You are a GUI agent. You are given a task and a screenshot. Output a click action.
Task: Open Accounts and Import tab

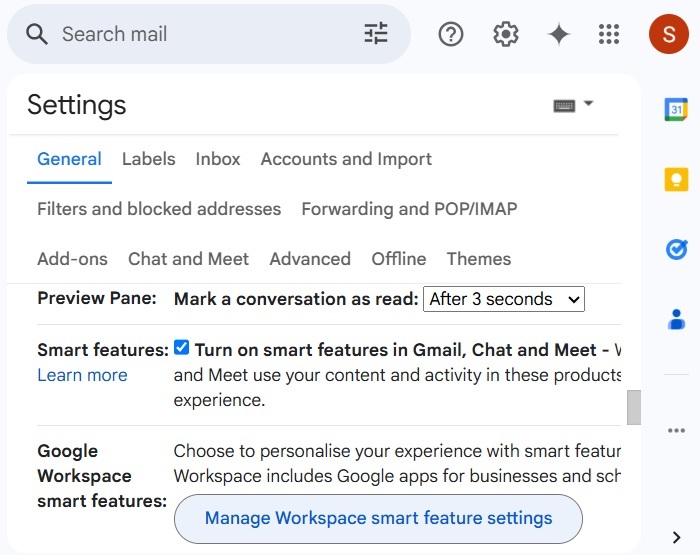tap(346, 159)
